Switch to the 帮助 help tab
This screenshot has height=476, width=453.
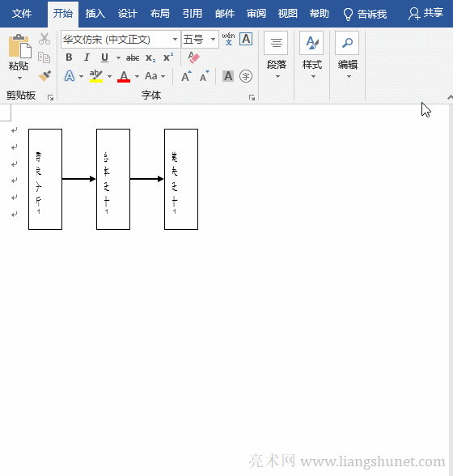pos(320,14)
